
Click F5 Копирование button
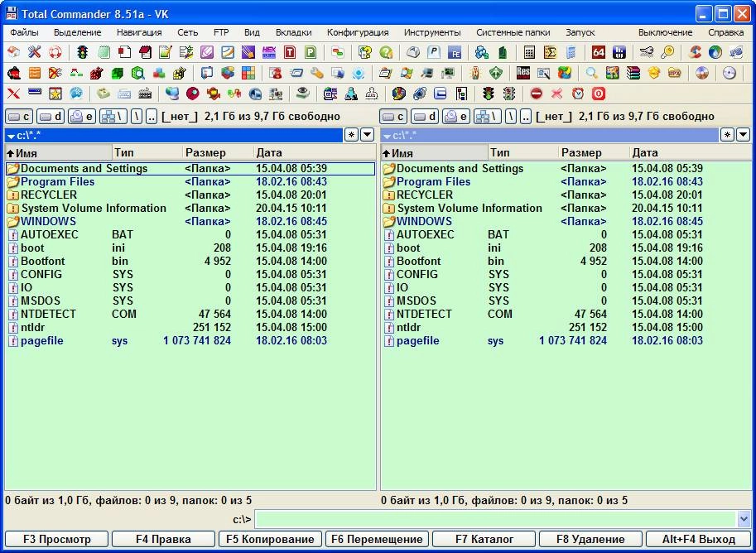pos(270,539)
